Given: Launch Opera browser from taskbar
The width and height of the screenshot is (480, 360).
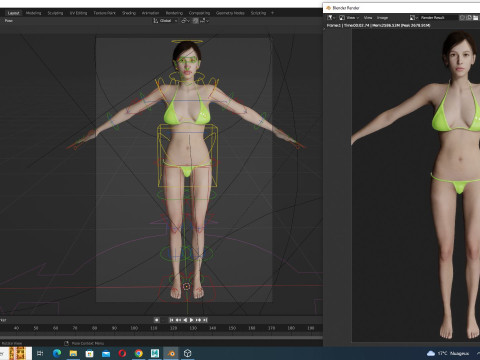Looking at the screenshot, I should click(x=122, y=353).
